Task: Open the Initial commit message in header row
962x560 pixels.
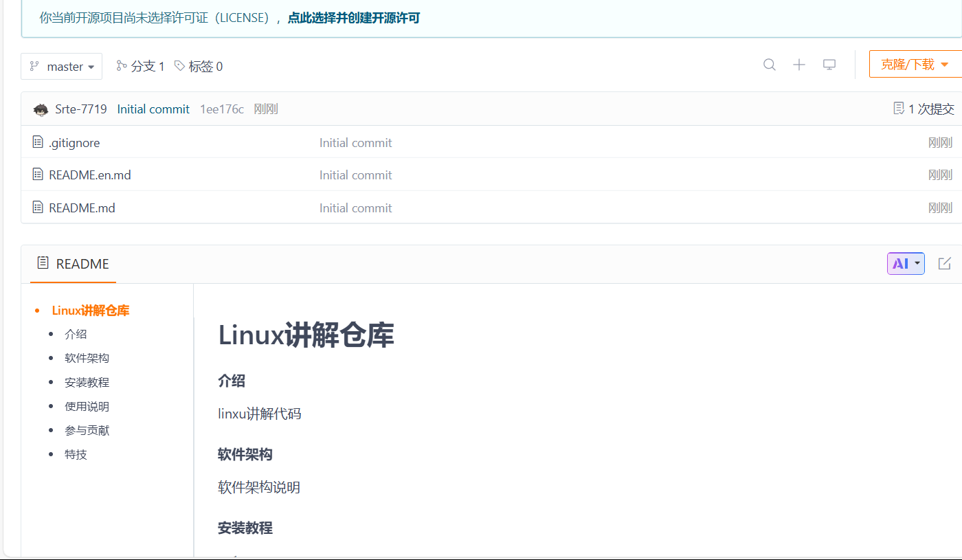Action: 153,109
